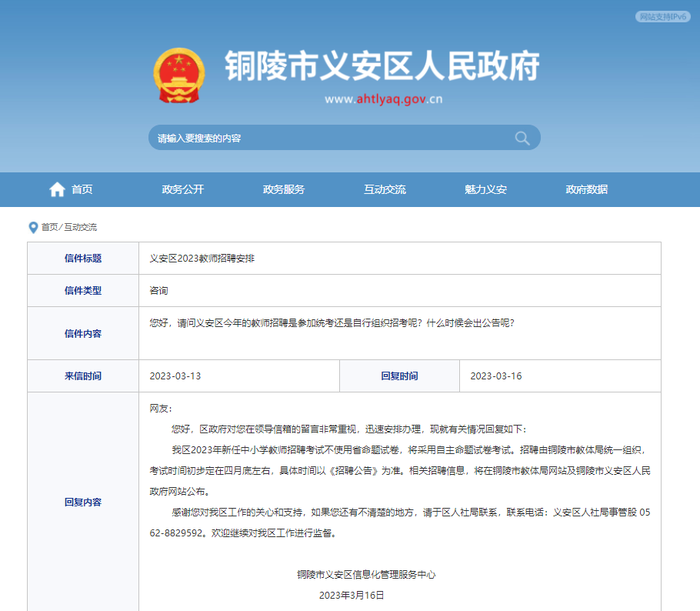Select 政府数据 in the navigation bar
Image resolution: width=700 pixels, height=611 pixels.
pos(586,190)
